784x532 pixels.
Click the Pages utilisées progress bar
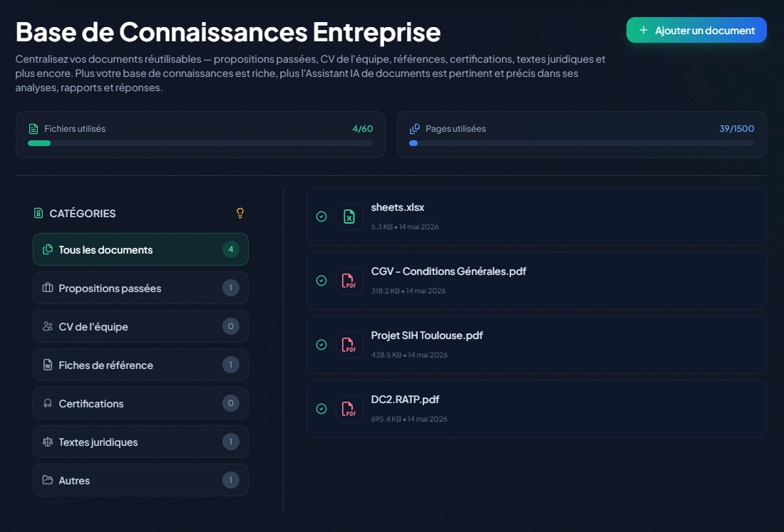point(582,143)
